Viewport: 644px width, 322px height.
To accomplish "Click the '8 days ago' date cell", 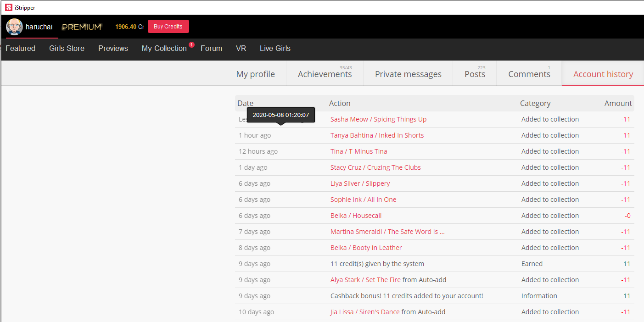I will coord(254,248).
